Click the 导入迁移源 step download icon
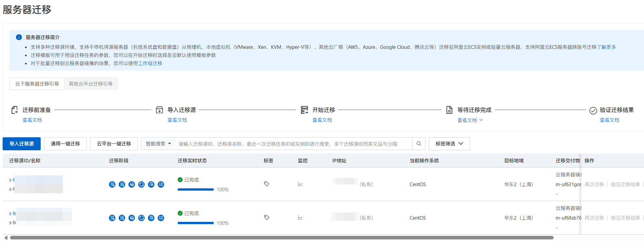The image size is (644, 243). pos(159,110)
